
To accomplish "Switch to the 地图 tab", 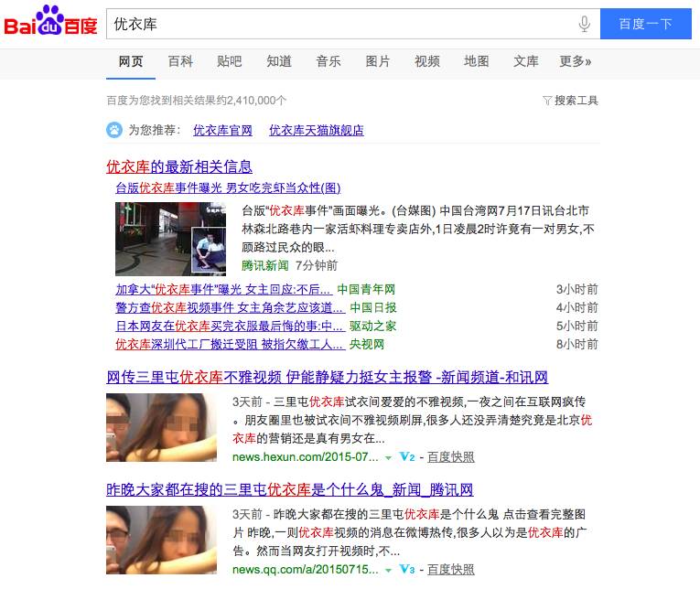I will point(477,61).
